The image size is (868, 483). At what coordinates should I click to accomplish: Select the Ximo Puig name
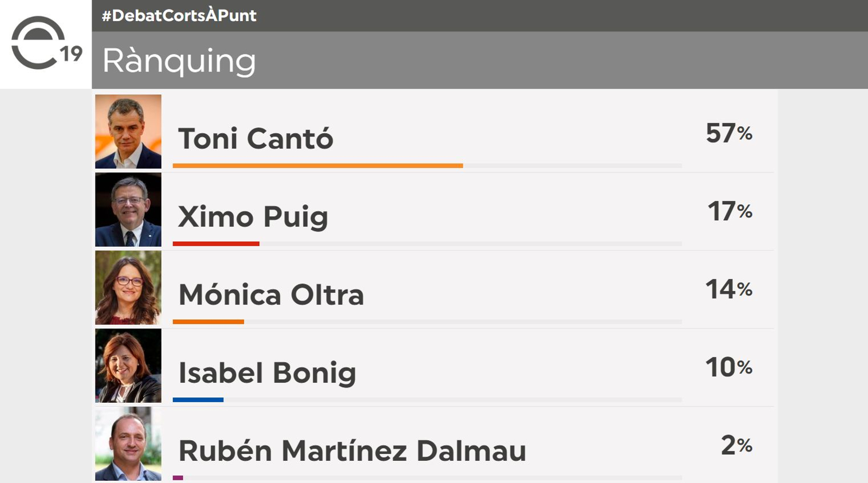(x=253, y=217)
